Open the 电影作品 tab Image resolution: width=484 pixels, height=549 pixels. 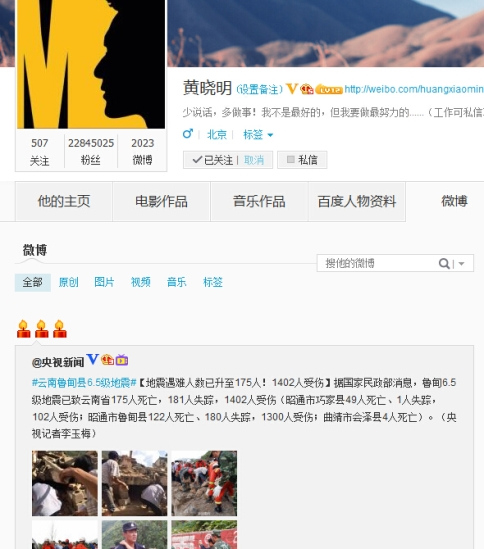(161, 201)
